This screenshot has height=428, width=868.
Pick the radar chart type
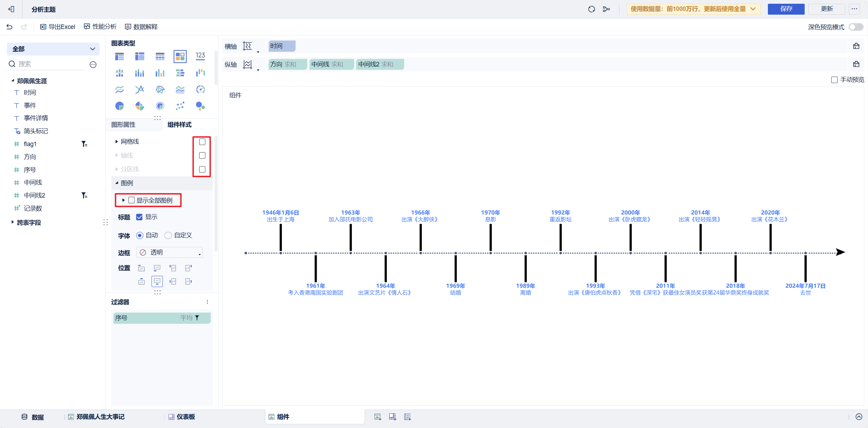(x=160, y=90)
